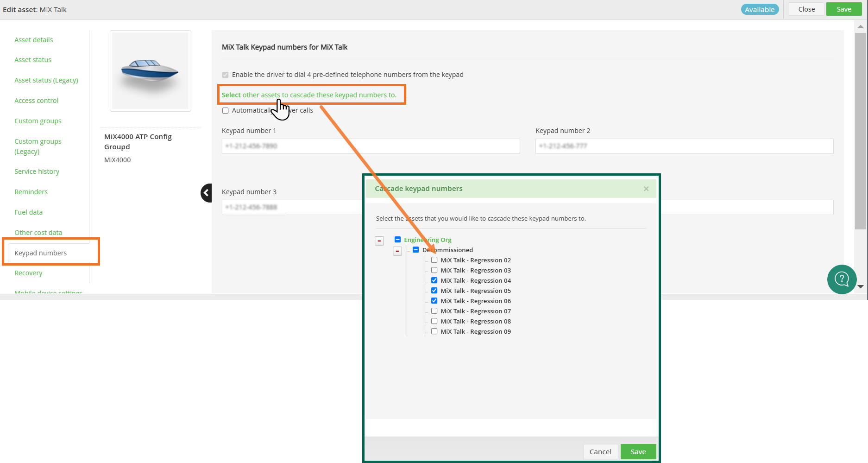Open Access control section

click(x=37, y=101)
